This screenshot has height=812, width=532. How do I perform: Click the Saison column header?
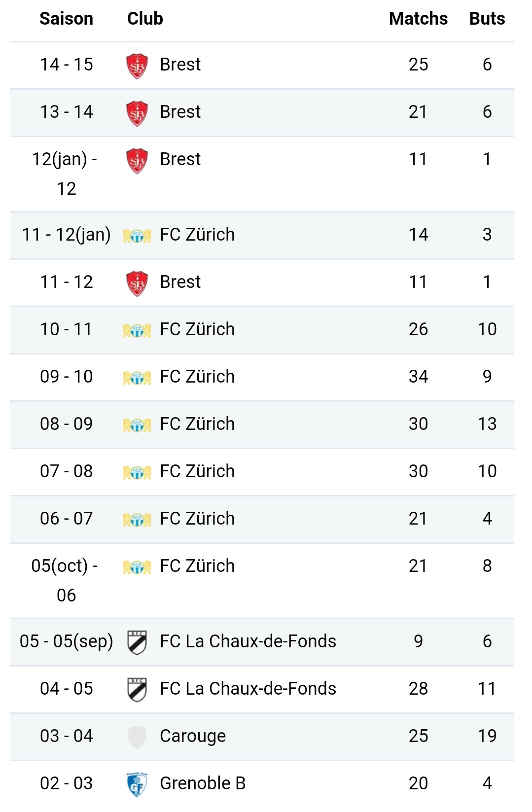point(66,19)
